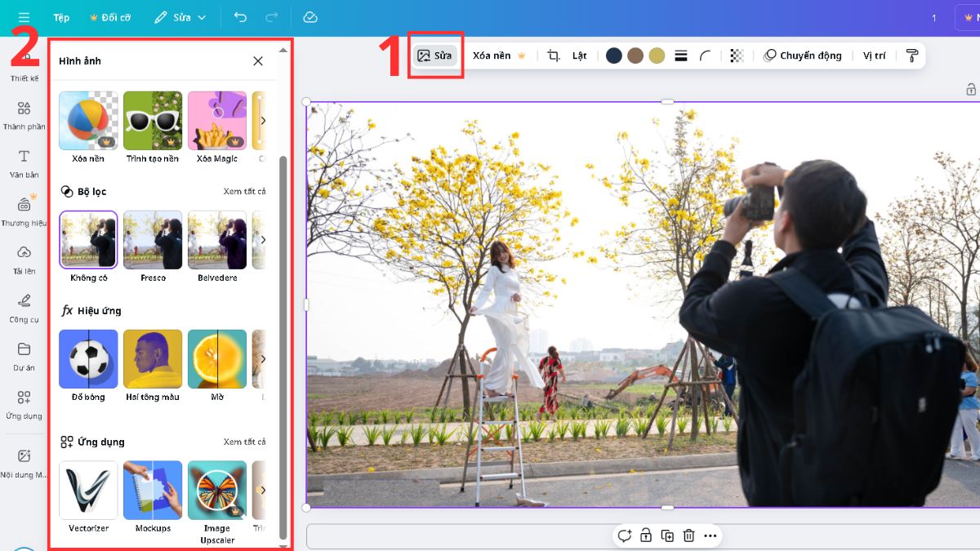The image size is (980, 551).
Task: Click the Vị trí position button
Action: click(x=874, y=56)
